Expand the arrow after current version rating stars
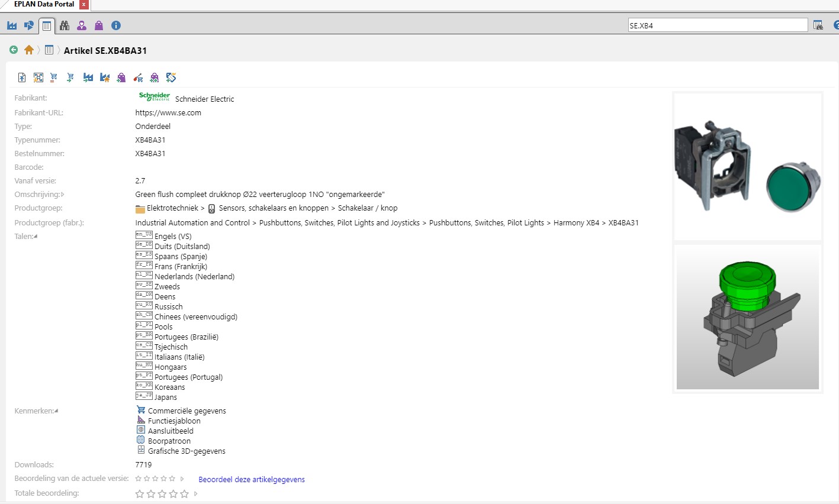 182,479
